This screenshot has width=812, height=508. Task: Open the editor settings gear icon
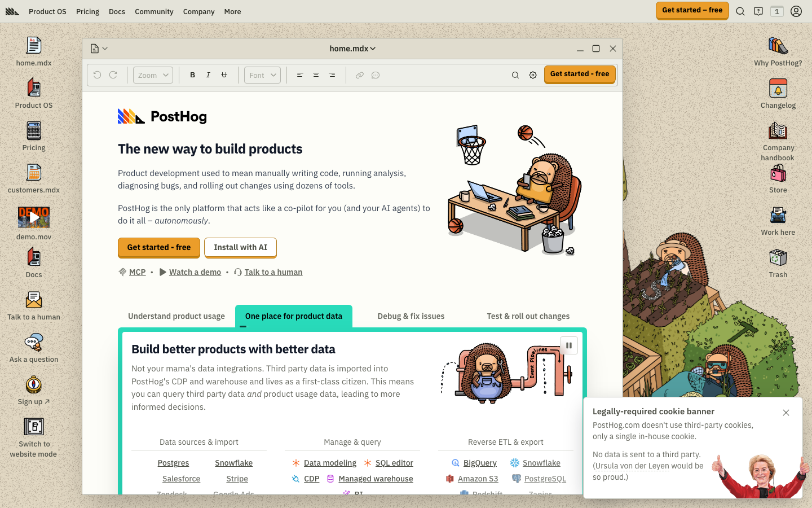coord(532,75)
